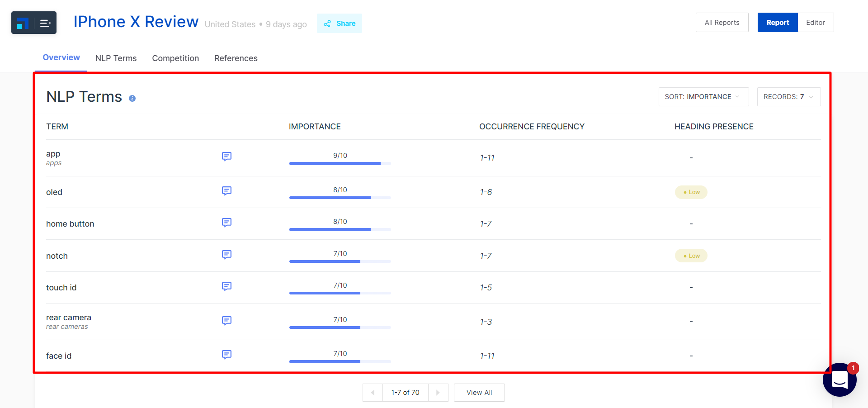Viewport: 868px width, 408px height.
Task: Click the 1-6 frequency for oled
Action: click(486, 192)
